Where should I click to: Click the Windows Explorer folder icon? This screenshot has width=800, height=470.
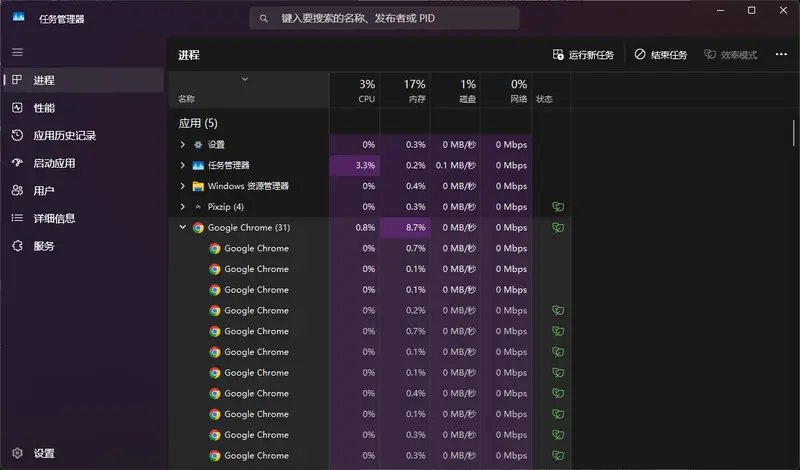point(198,186)
